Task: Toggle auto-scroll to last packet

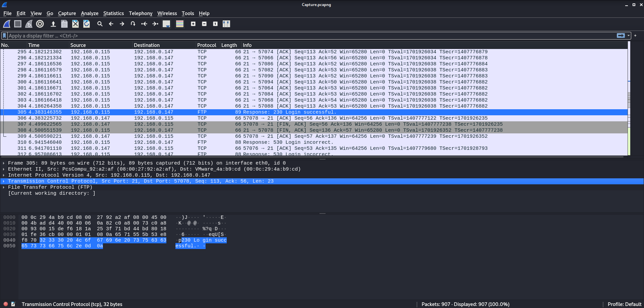Action: tap(166, 24)
